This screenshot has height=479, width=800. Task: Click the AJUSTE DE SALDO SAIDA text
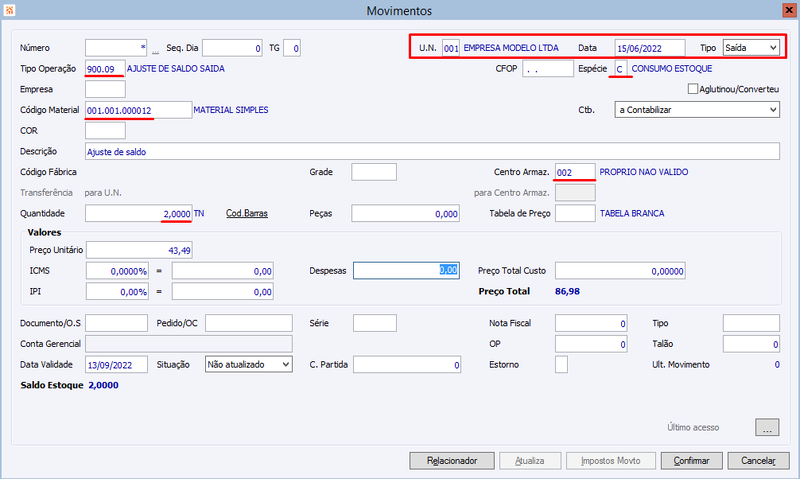point(176,68)
